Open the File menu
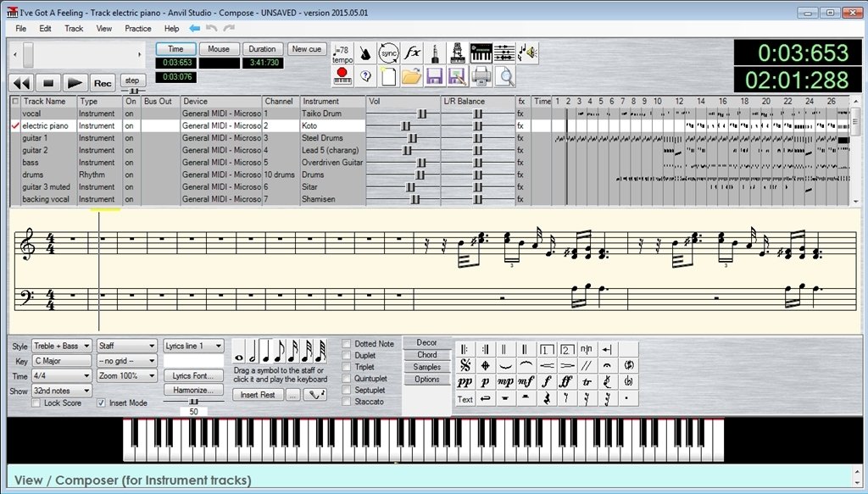Viewport: 868px width, 494px height. click(21, 28)
